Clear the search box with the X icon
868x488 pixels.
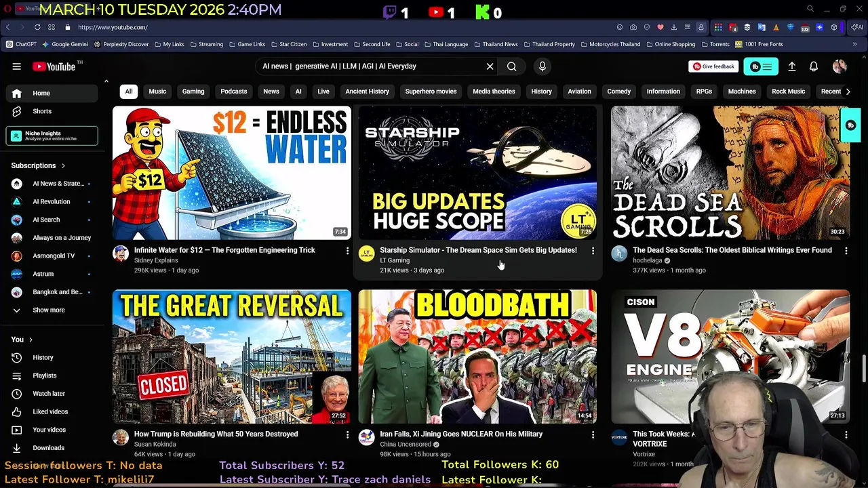coord(490,66)
